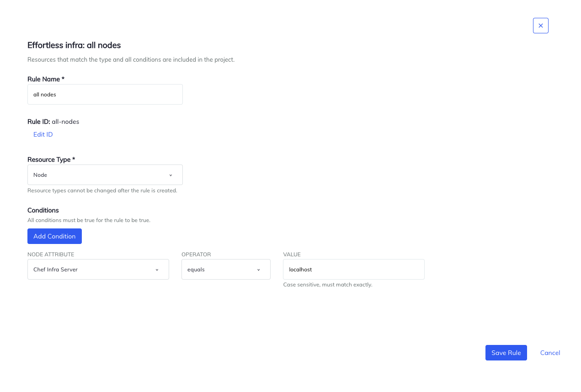Open the Resource Type dropdown showing Node
The image size is (581, 392).
[105, 175]
